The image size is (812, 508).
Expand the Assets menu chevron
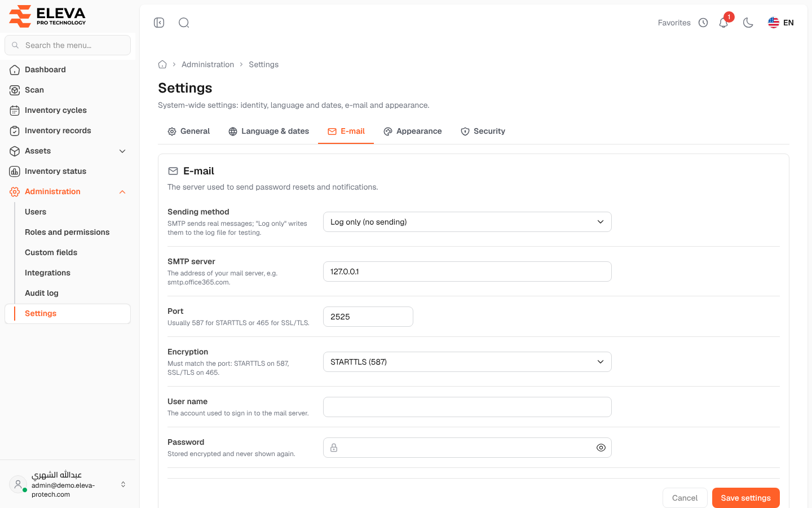122,151
